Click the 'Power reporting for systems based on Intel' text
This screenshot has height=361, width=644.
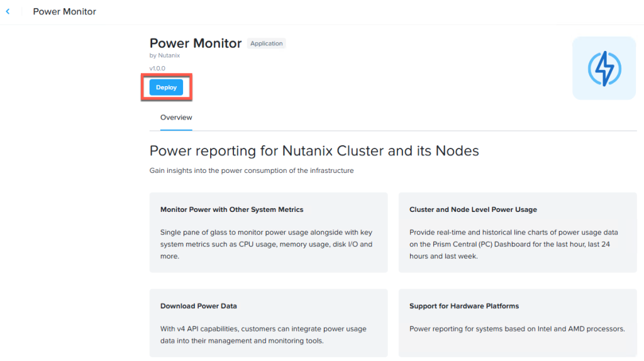pos(517,329)
